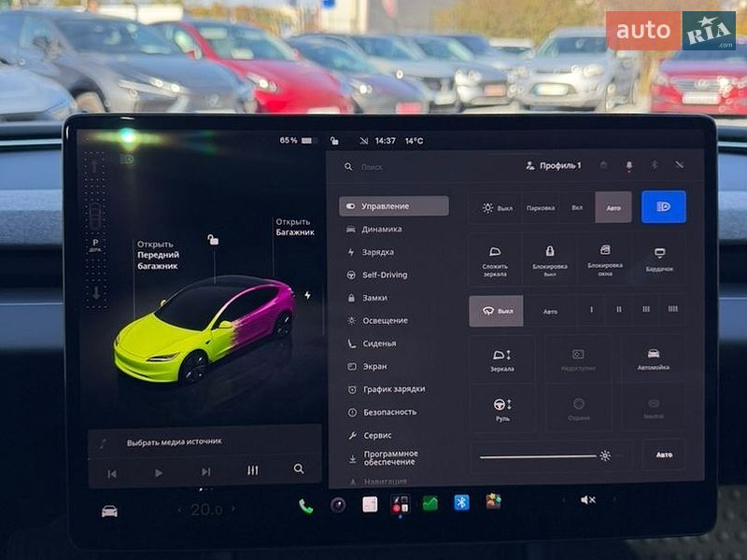Tap Открыть Багажник trunk button
The image size is (747, 560).
pos(294,227)
